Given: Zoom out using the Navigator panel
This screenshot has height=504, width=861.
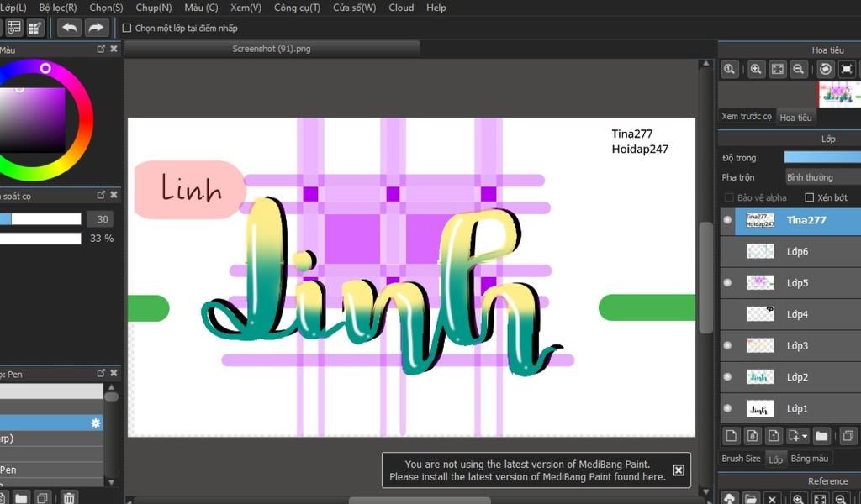Looking at the screenshot, I should pyautogui.click(x=799, y=69).
